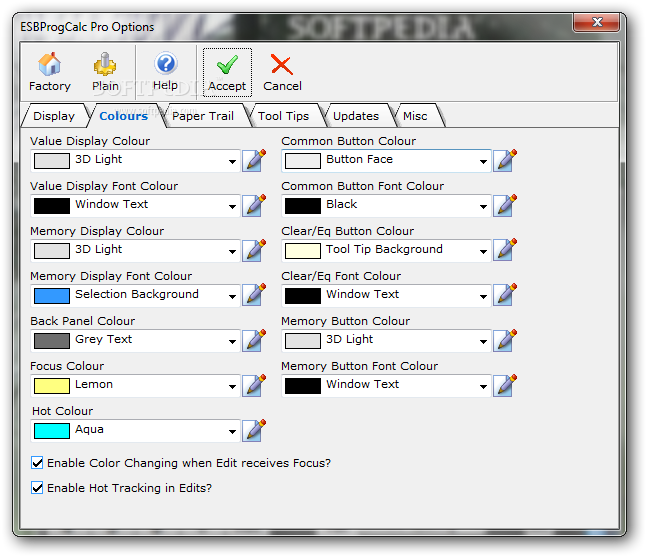647x557 pixels.
Task: Open Focus Colour Lemon dropdown
Action: coord(232,386)
